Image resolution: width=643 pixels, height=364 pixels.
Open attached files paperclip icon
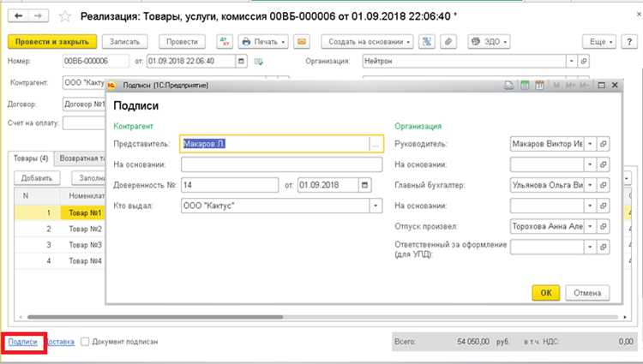pos(448,42)
